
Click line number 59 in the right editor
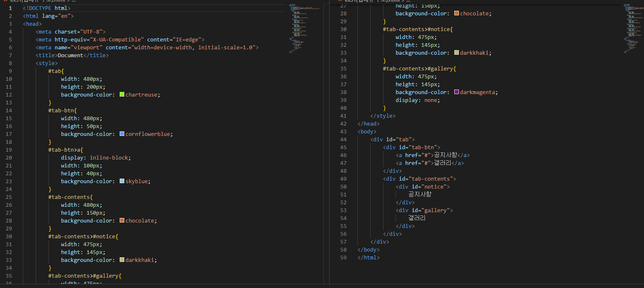pos(343,257)
